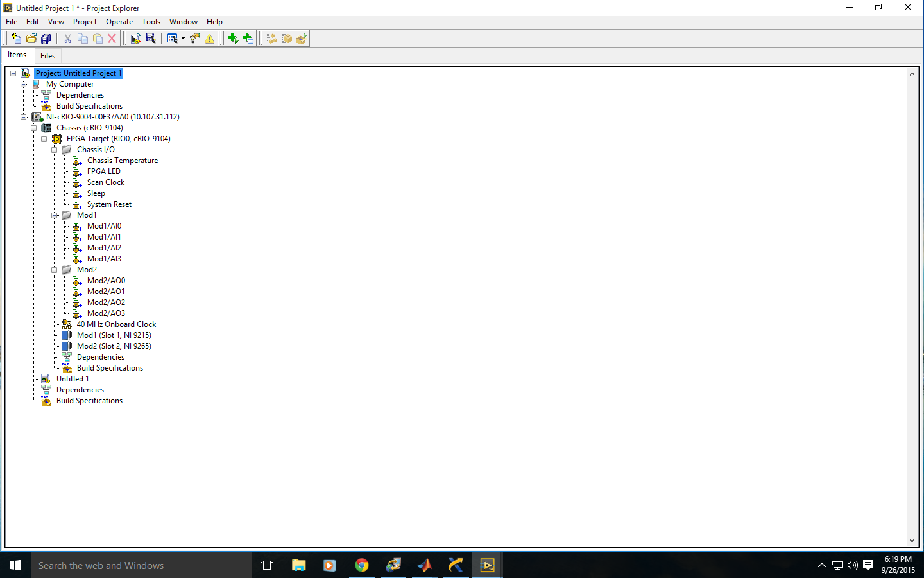Click the Compile toolbar icon

click(135, 39)
